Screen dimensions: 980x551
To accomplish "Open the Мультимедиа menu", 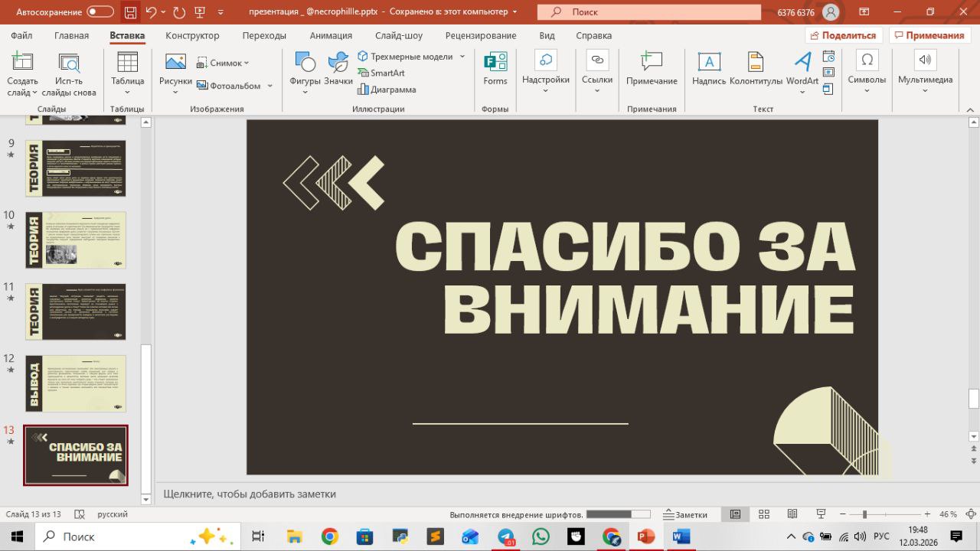I will click(x=925, y=73).
